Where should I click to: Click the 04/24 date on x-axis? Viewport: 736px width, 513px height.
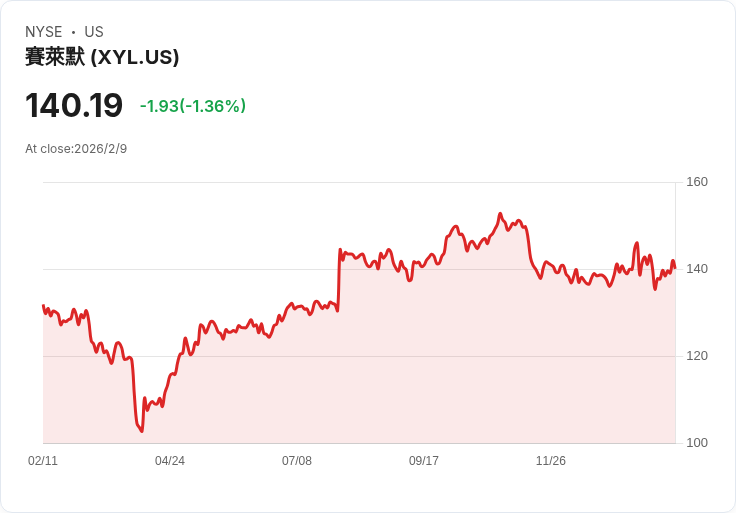pyautogui.click(x=170, y=461)
